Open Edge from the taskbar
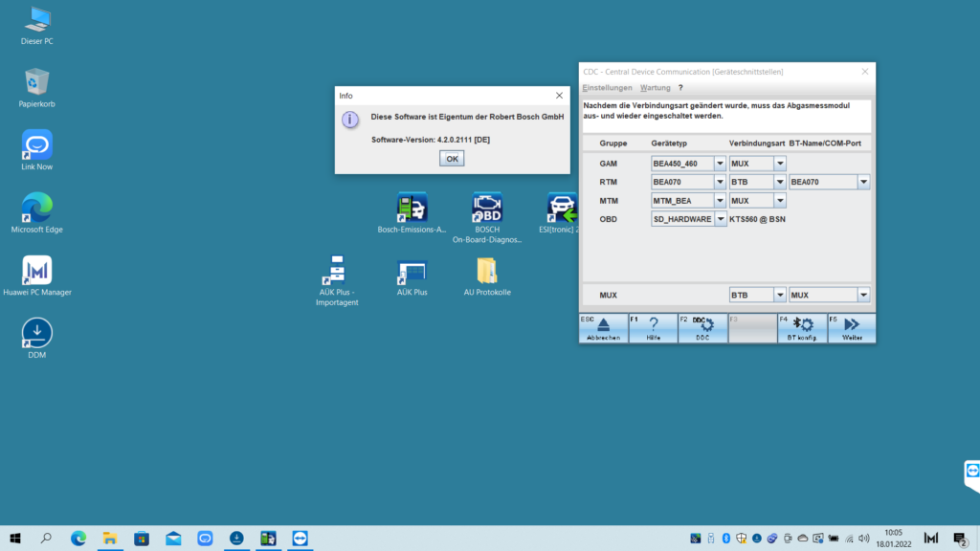This screenshot has width=980, height=551. [78, 538]
